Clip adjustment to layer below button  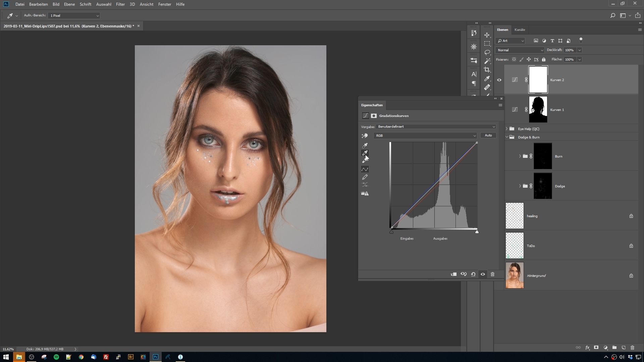click(454, 274)
